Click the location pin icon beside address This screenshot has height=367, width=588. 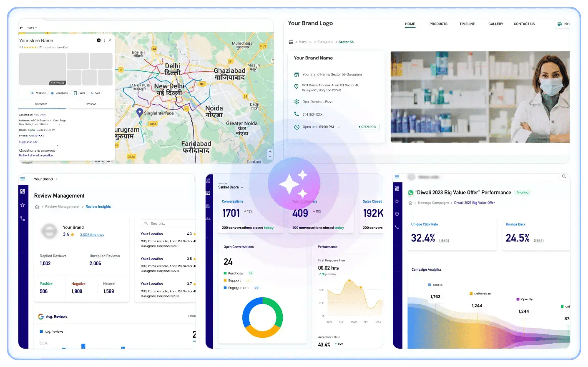[x=297, y=86]
